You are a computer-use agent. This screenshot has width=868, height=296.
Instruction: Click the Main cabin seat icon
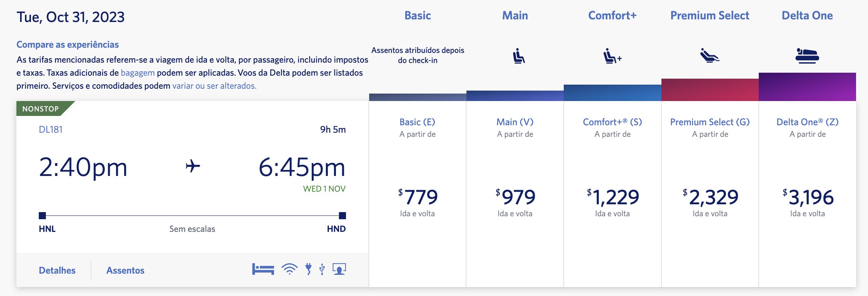519,56
